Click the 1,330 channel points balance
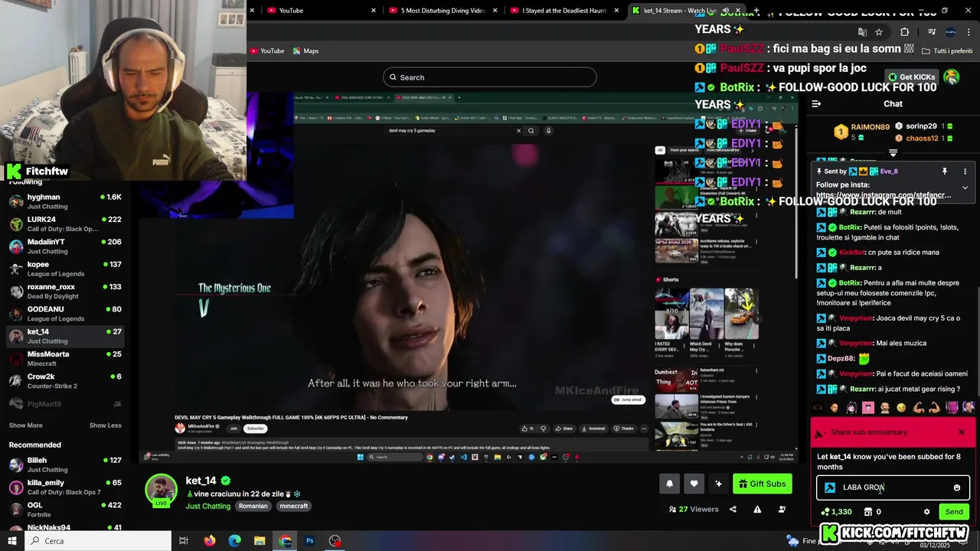Screen dimensions: 980x551 [x=836, y=512]
